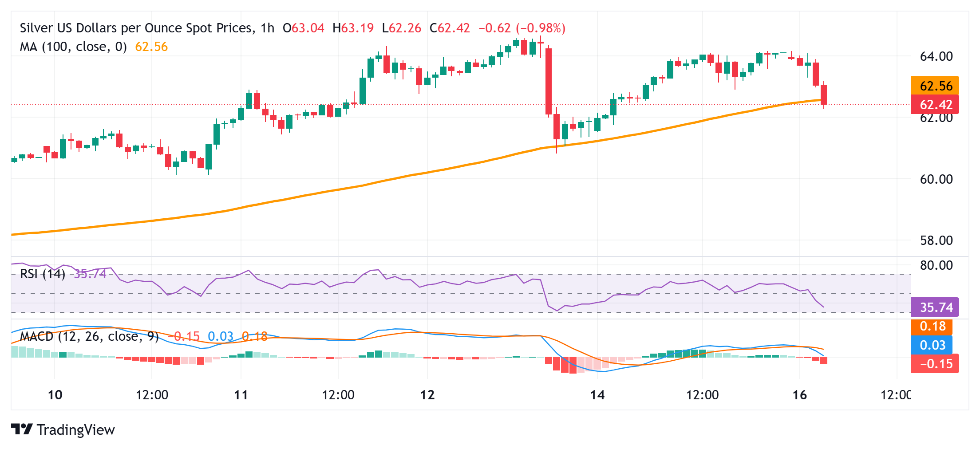Select the MA (100, close, 0) indicator label
This screenshot has height=449, width=980.
[x=72, y=47]
